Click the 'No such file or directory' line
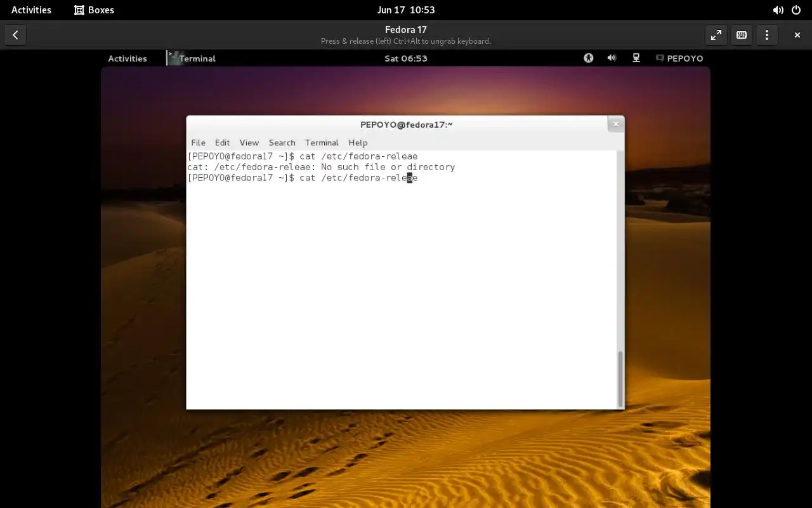The image size is (812, 508). [x=321, y=167]
